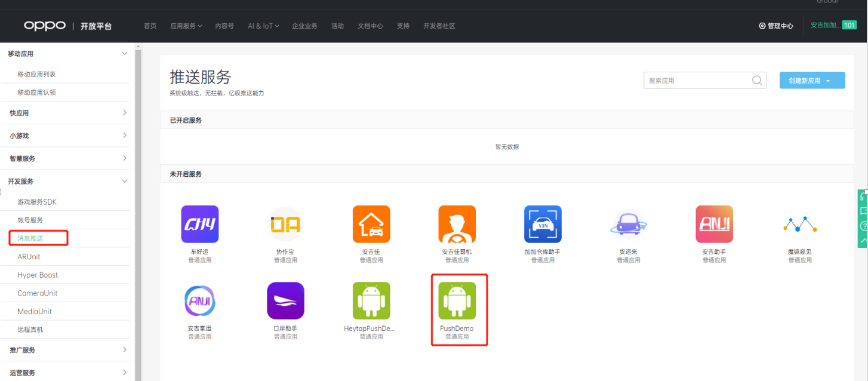Open the 口岸助手 purple app icon
The height and width of the screenshot is (381, 868).
(285, 300)
